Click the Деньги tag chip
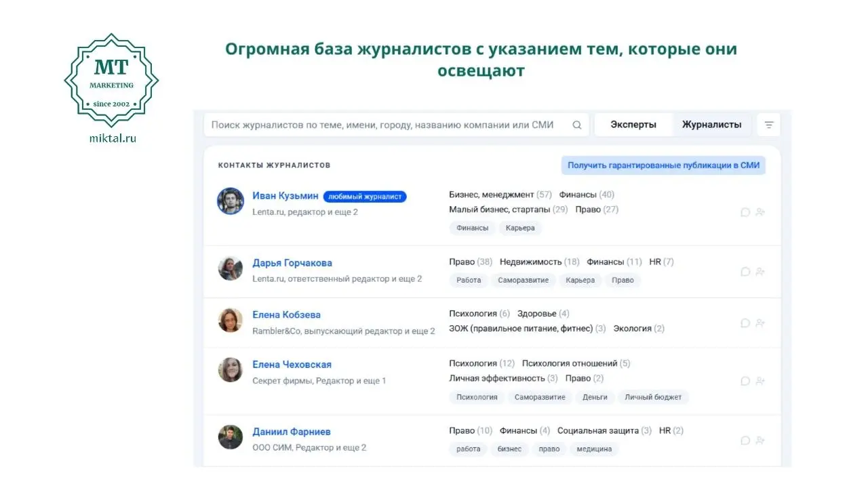Viewport: 868px width, 488px height. pos(595,397)
